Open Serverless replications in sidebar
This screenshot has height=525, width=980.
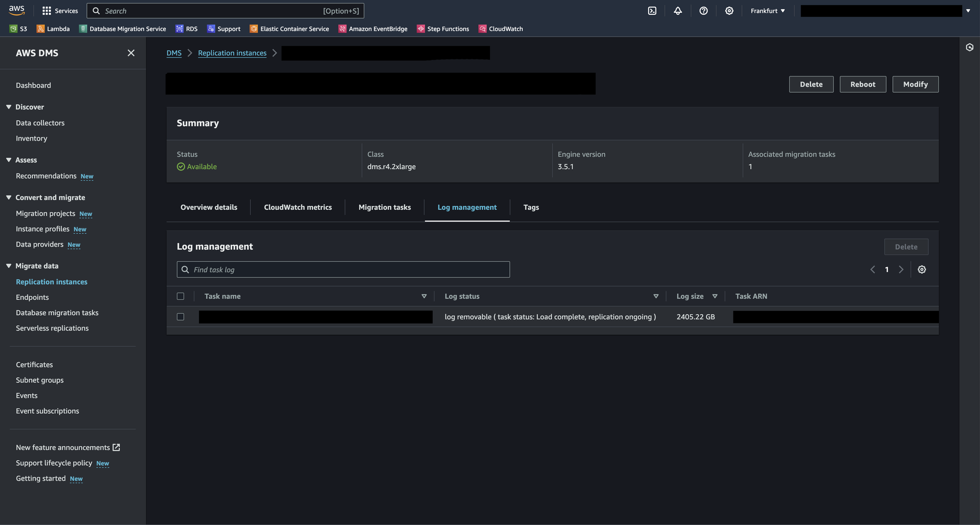tap(52, 328)
